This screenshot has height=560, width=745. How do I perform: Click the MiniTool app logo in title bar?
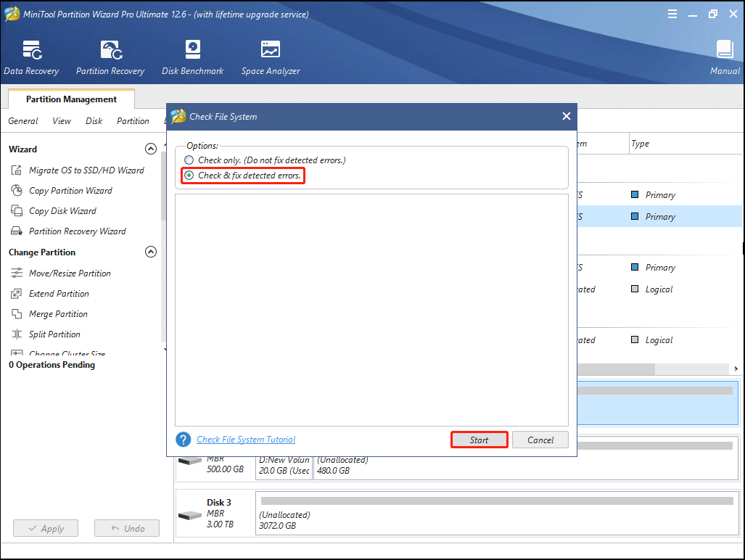[x=12, y=14]
